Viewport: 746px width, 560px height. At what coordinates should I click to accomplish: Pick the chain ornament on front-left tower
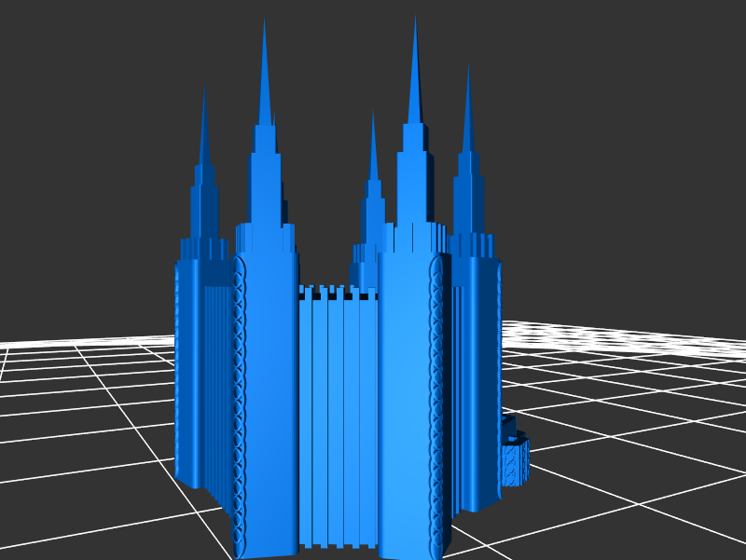tap(239, 401)
